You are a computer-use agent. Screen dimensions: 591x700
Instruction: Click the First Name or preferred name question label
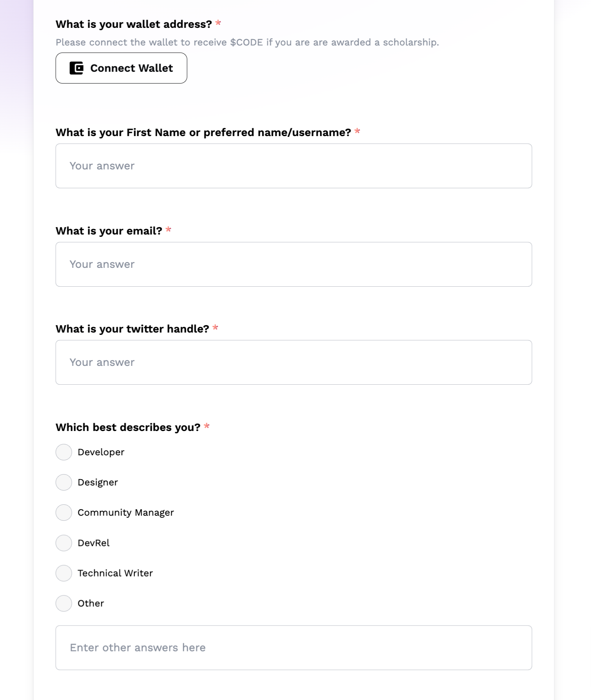203,133
